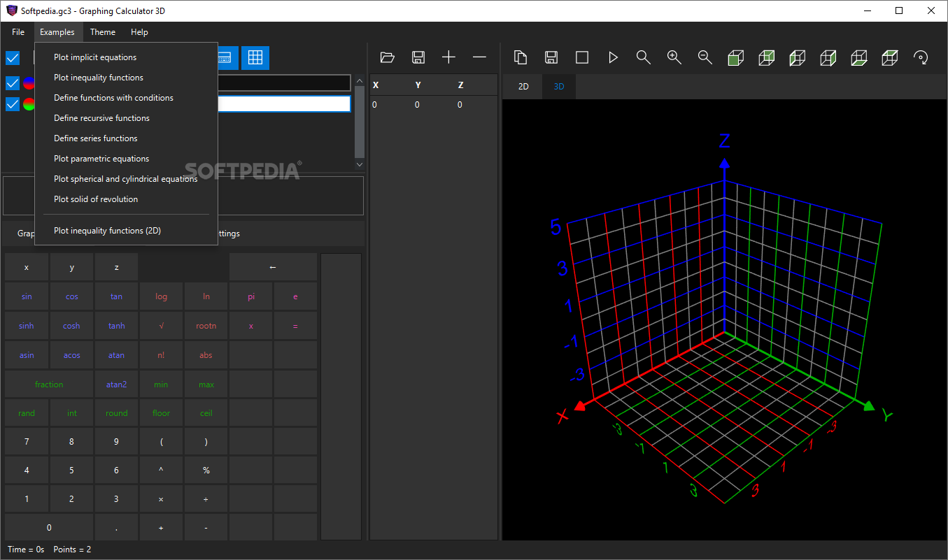
Task: Insert cosh from the keypad
Action: tap(71, 326)
